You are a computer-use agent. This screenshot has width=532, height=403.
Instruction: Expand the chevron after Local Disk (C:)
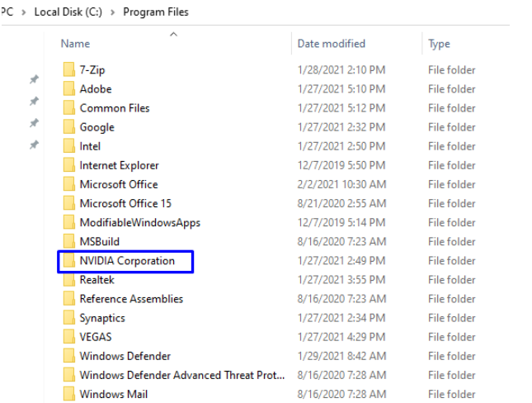[113, 12]
